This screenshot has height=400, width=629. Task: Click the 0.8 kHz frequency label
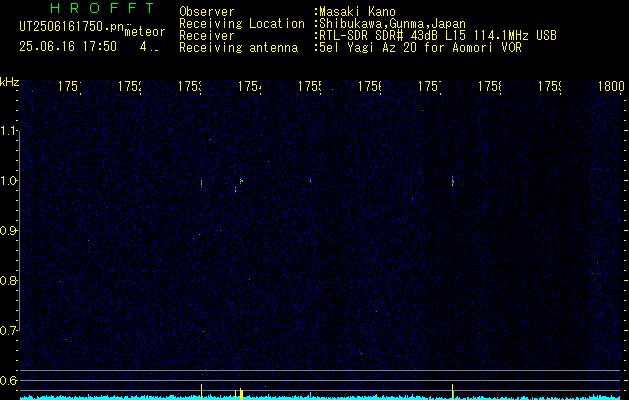(x=9, y=280)
